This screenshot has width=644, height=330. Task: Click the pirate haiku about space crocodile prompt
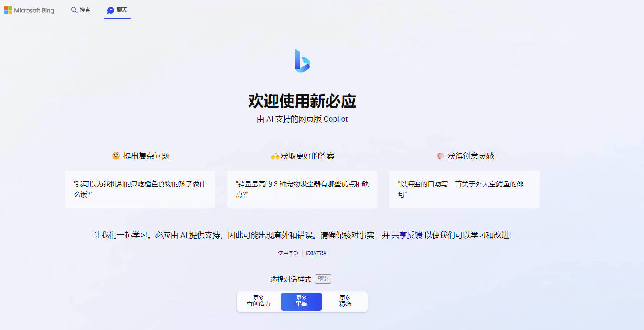464,189
